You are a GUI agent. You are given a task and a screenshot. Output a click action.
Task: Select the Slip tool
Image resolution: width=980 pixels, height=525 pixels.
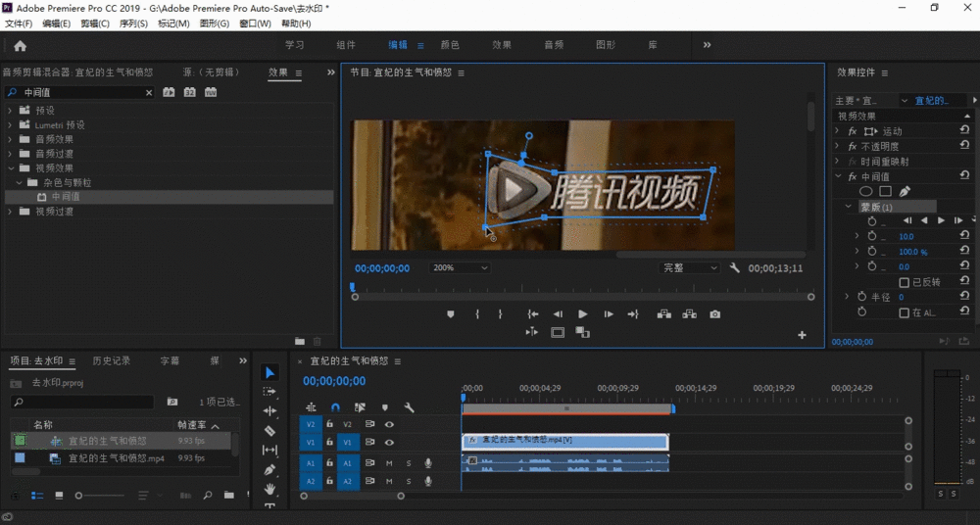click(269, 450)
